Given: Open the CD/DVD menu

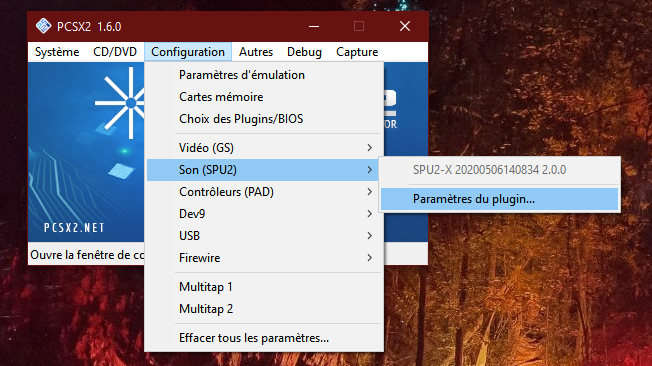Looking at the screenshot, I should (x=115, y=52).
